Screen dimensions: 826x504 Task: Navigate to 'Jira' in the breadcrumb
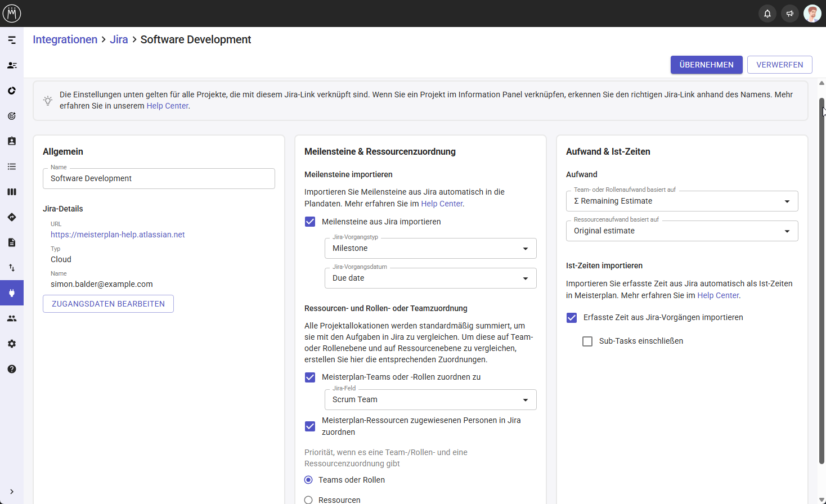coord(119,39)
